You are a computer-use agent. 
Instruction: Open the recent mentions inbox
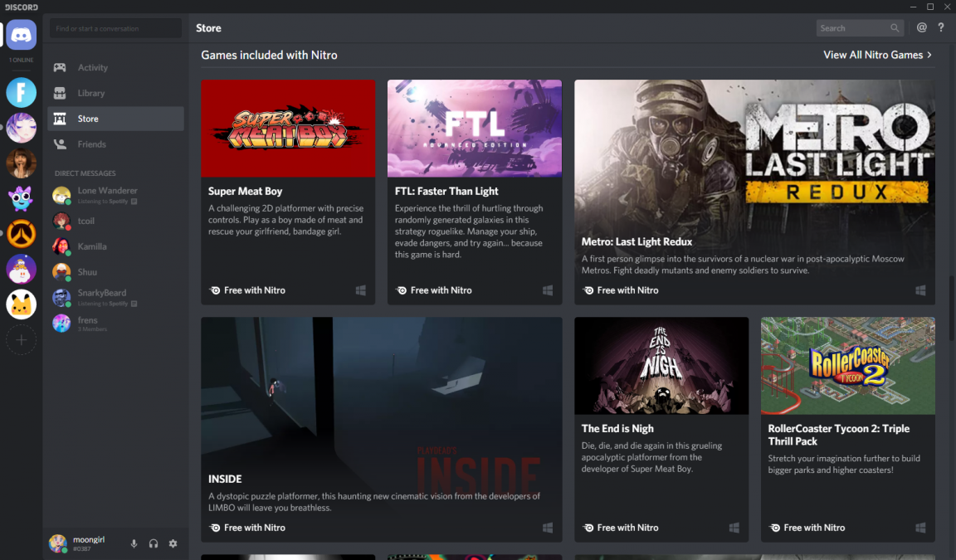point(921,27)
